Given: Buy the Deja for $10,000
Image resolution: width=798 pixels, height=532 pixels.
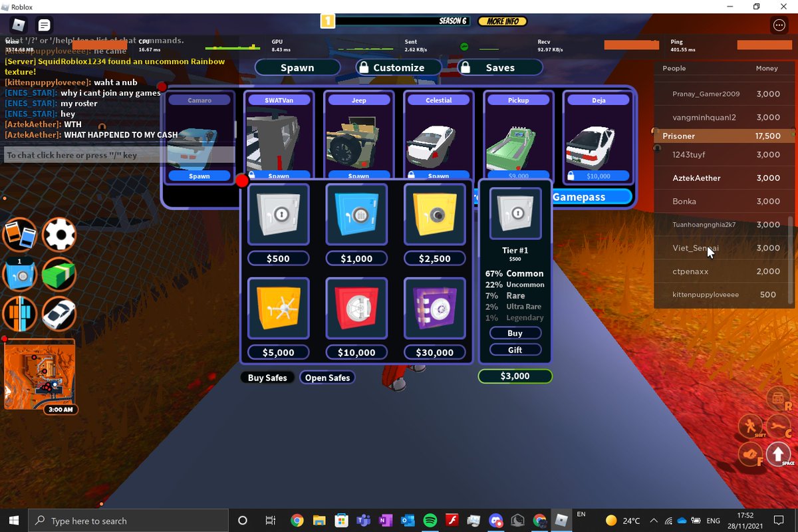Looking at the screenshot, I should click(598, 176).
